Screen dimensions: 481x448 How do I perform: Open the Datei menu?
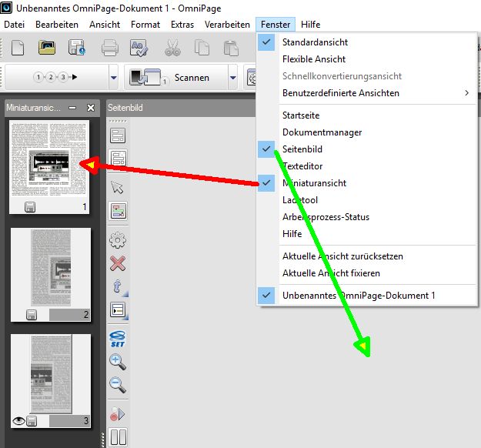click(x=14, y=25)
